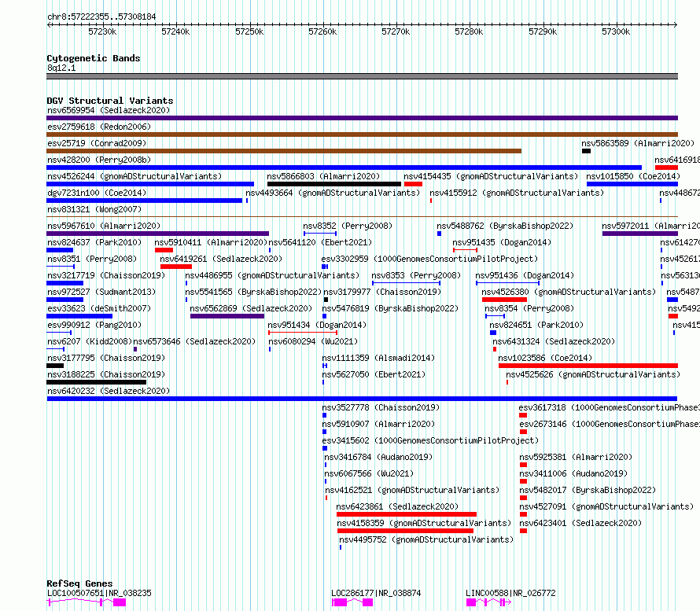Open the nsv5488762 (ByrskaBishop2022) label

point(505,226)
